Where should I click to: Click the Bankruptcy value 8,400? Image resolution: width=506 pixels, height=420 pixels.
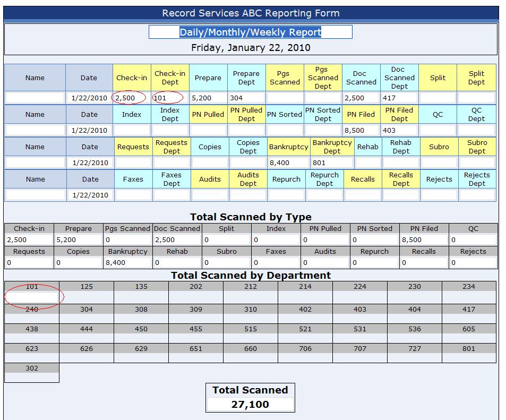pyautogui.click(x=286, y=162)
